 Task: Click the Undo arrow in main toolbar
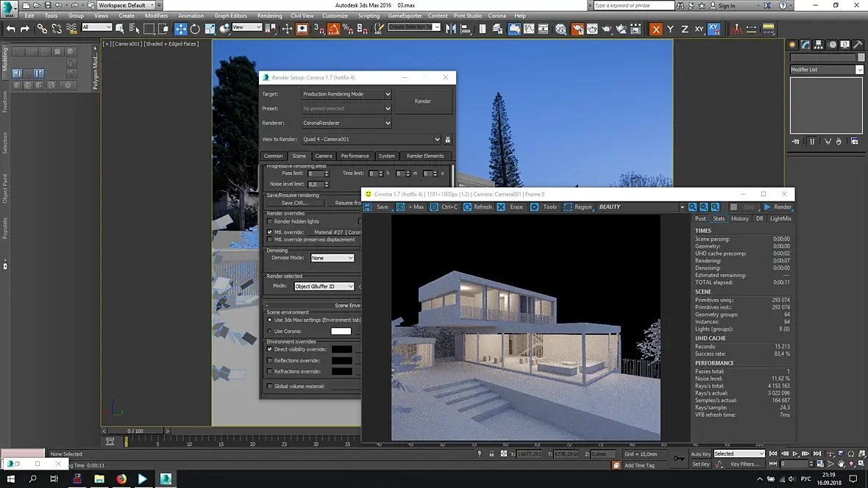[x=10, y=29]
